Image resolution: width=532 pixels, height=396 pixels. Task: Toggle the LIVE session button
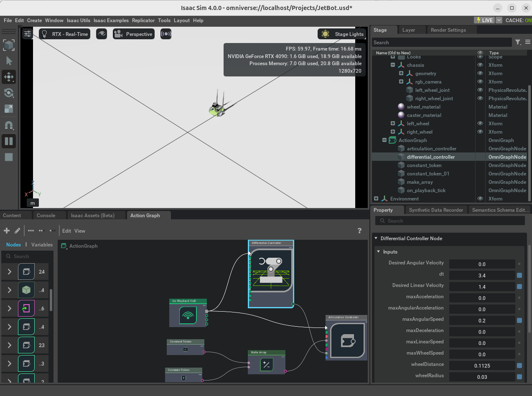(484, 20)
